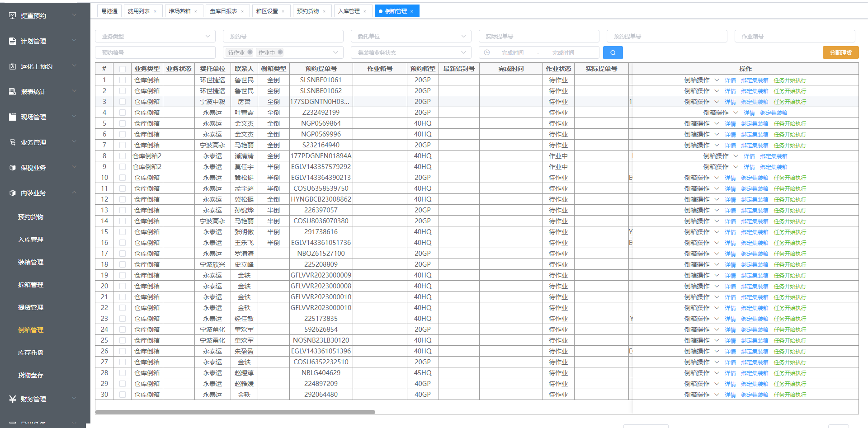Close the 堆场落箱 tab
Screen dimensions: 868x428
point(196,11)
